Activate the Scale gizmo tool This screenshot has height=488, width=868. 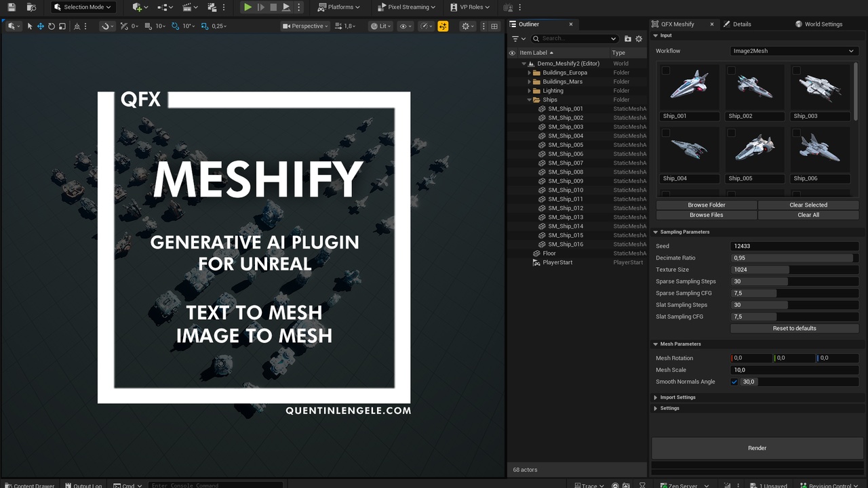click(x=62, y=26)
